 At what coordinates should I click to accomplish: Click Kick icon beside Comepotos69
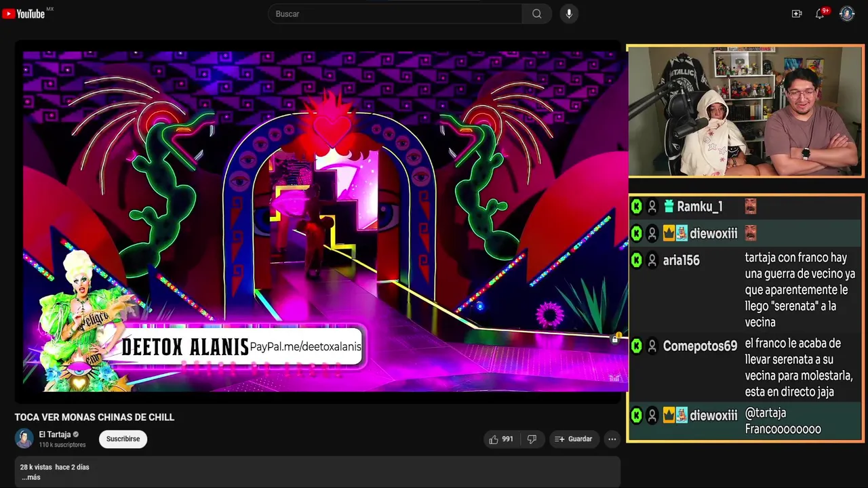click(636, 346)
